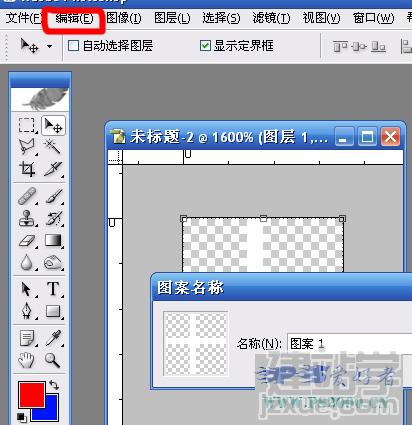Minimize the 未标题-2 document window
The image size is (412, 425).
point(344,136)
